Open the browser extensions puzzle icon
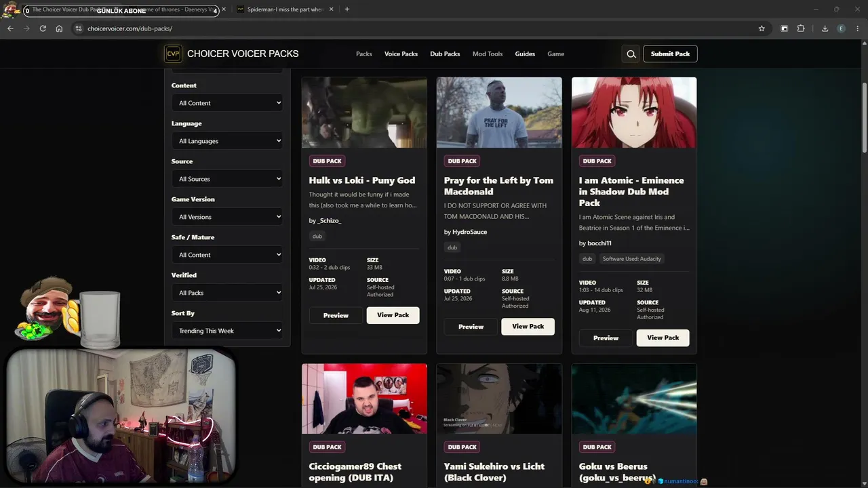Viewport: 868px width, 488px height. 801,28
